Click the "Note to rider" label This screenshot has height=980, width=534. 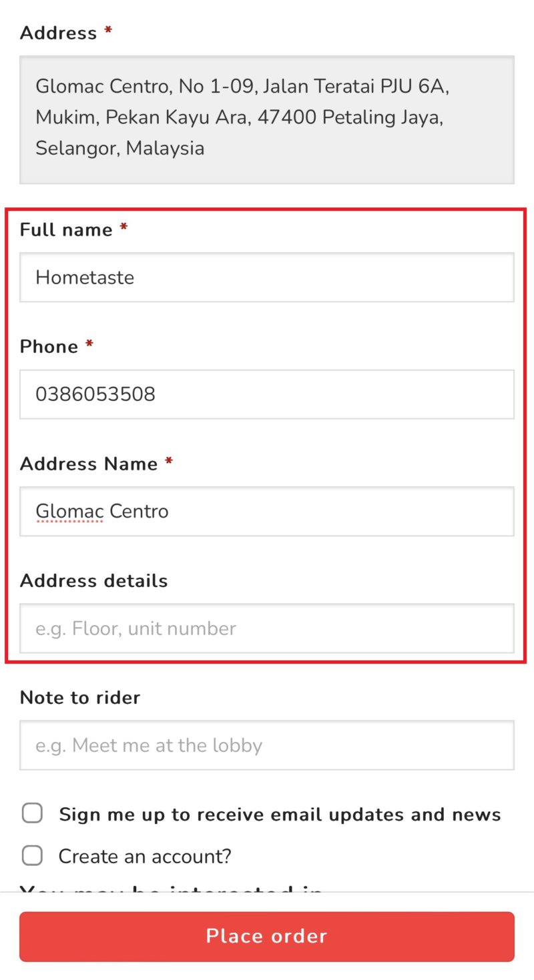(x=79, y=697)
